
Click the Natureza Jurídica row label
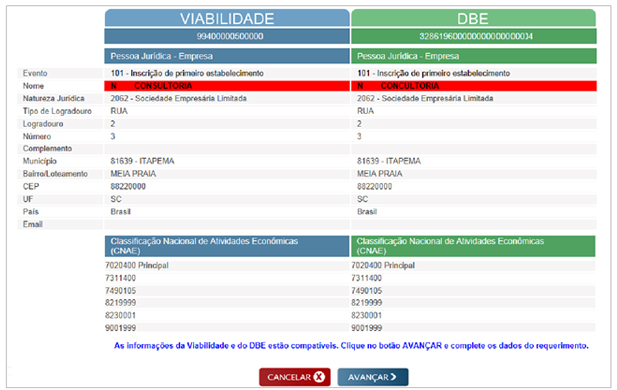pyautogui.click(x=54, y=98)
